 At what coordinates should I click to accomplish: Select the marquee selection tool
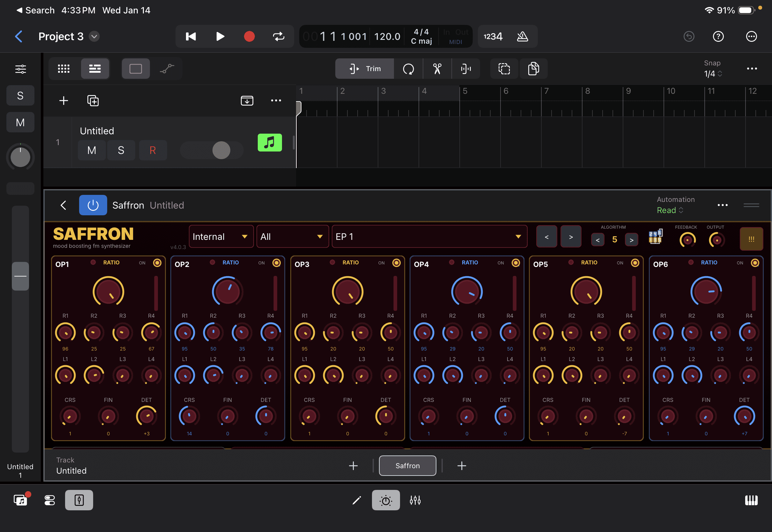pos(504,69)
